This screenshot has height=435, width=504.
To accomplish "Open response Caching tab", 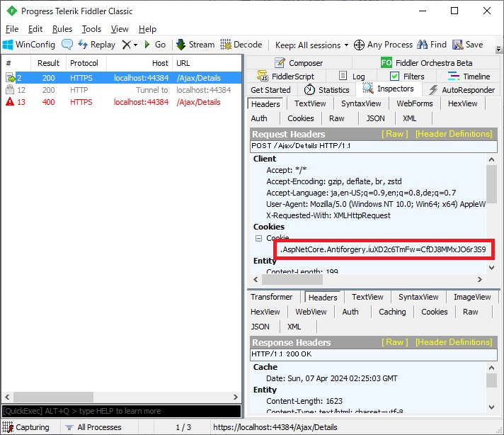I will coord(392,312).
